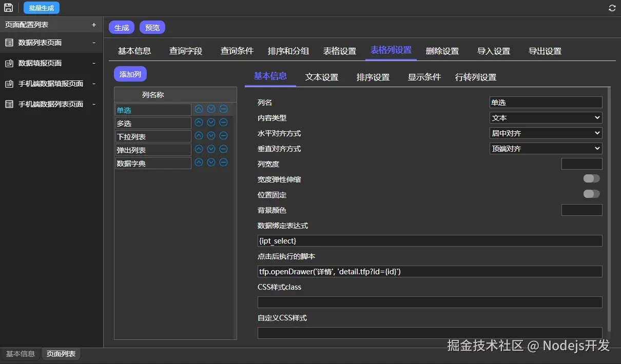Click the settings panel vertical scrollbar
Image resolution: width=621 pixels, height=364 pixels.
pos(609,209)
